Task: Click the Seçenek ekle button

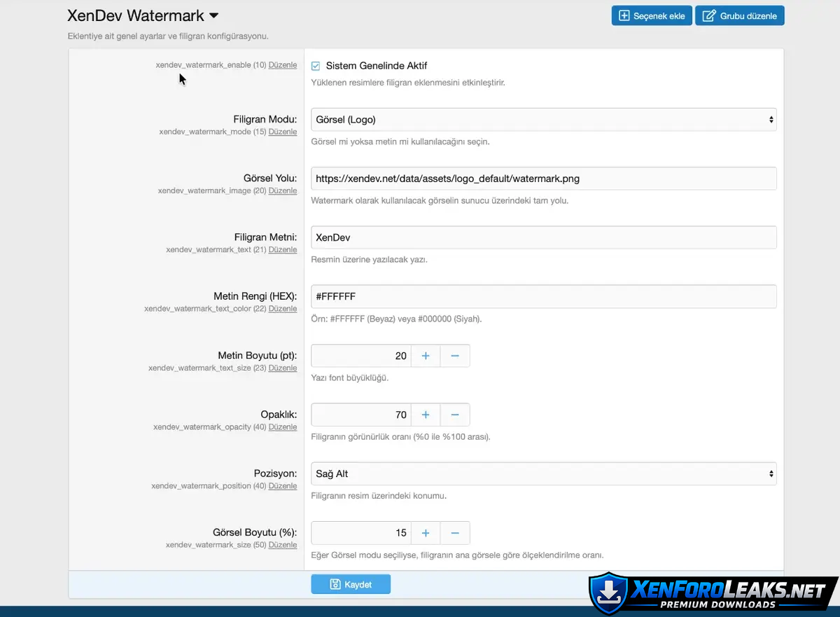Action: 652,15
